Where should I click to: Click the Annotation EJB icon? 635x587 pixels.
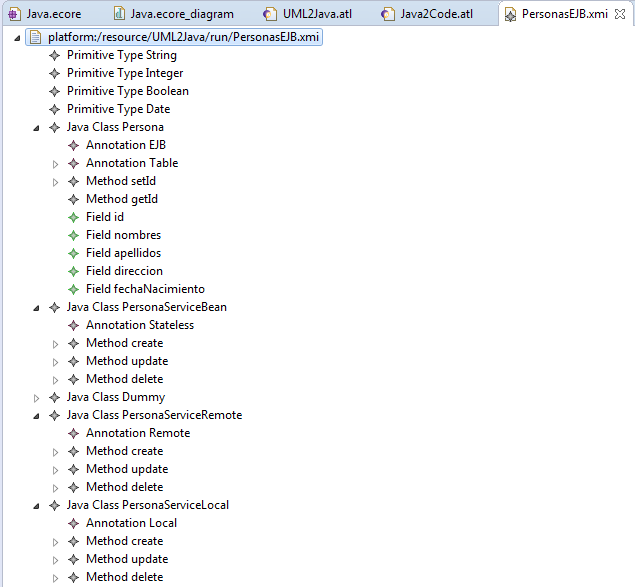(73, 145)
